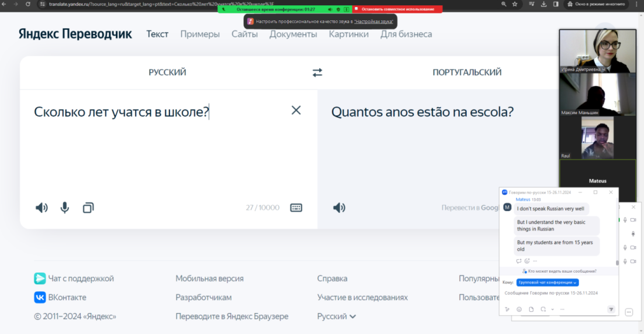Open chat recipient dropdown Групповой чат конференции
644x334 pixels.
tap(548, 283)
